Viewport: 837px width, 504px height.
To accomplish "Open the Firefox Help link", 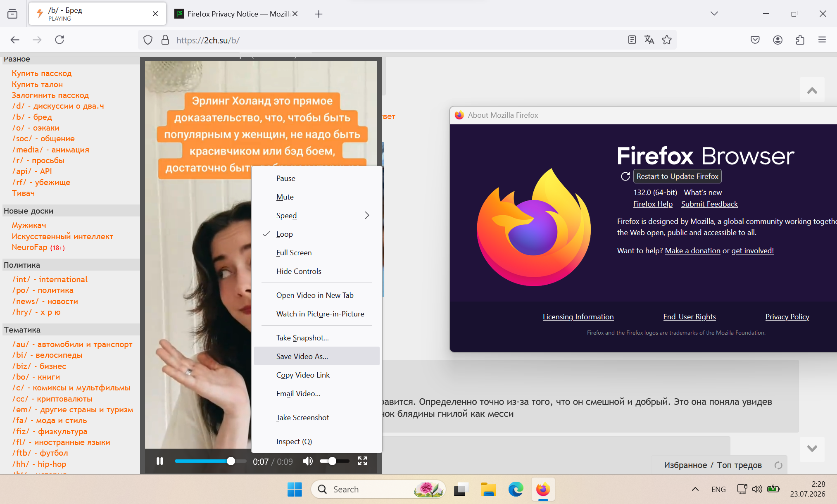I will (x=653, y=204).
